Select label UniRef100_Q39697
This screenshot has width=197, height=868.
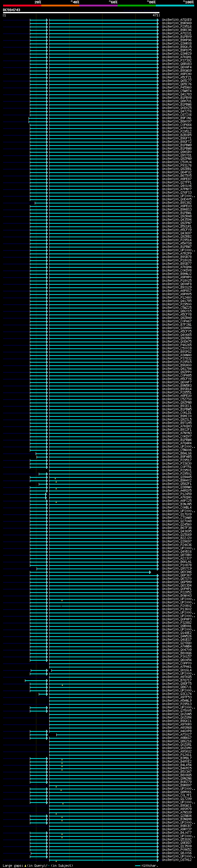pyautogui.click(x=177, y=542)
